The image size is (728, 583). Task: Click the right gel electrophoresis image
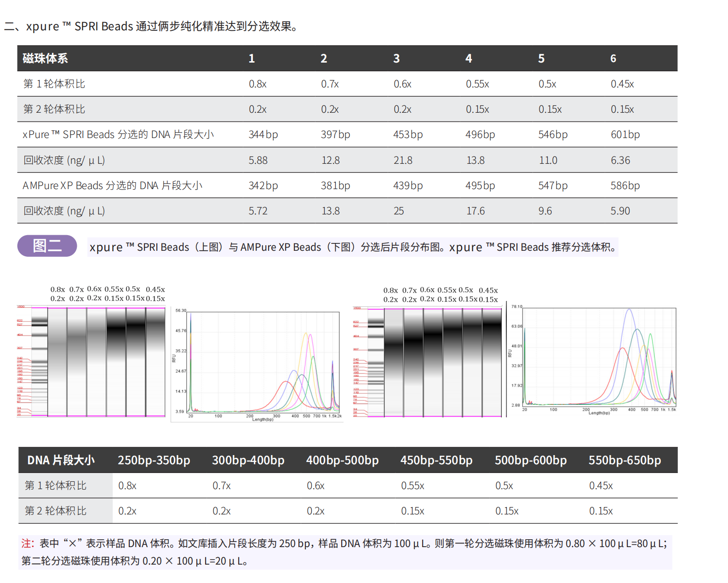[427, 363]
